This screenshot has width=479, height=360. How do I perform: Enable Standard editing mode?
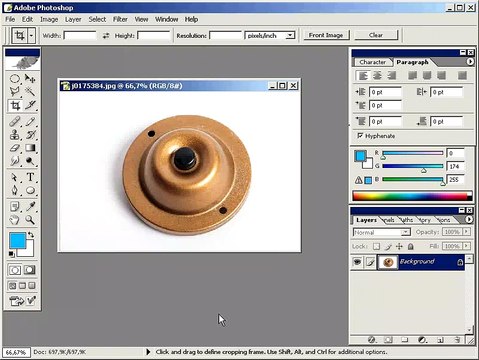(x=15, y=270)
